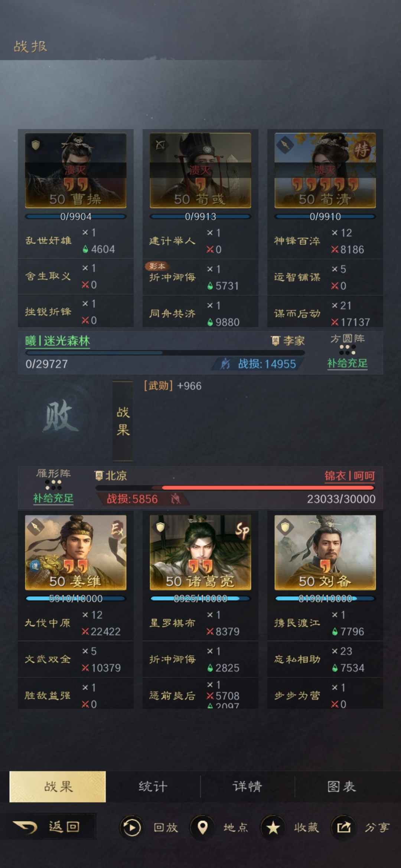Open the location (地点) pin icon

click(202, 827)
